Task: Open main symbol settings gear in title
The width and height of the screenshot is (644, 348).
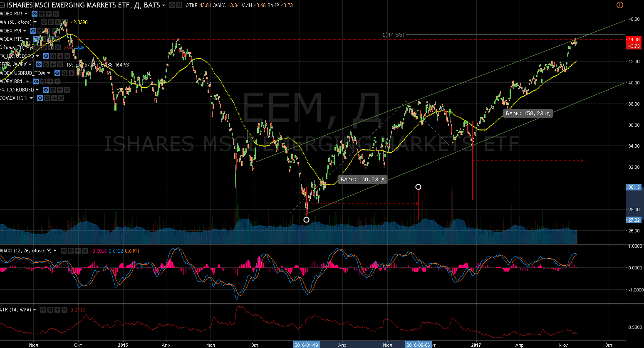Action: [x=179, y=5]
